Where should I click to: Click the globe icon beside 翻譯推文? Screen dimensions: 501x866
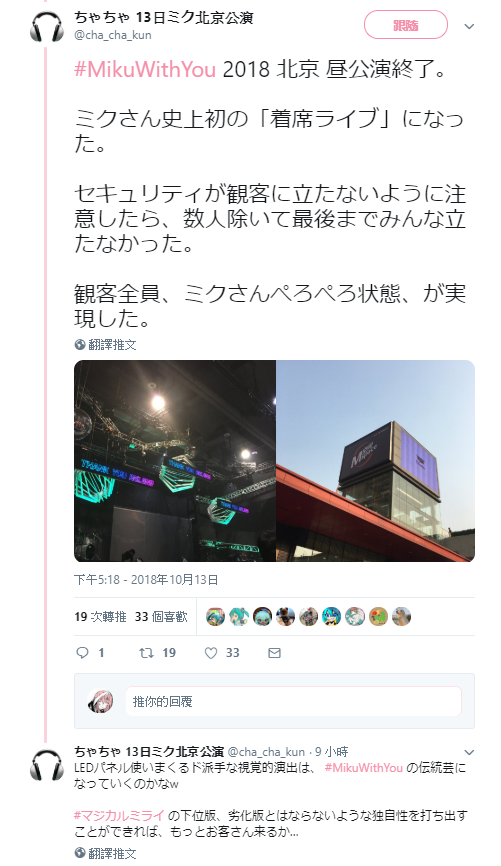(80, 345)
